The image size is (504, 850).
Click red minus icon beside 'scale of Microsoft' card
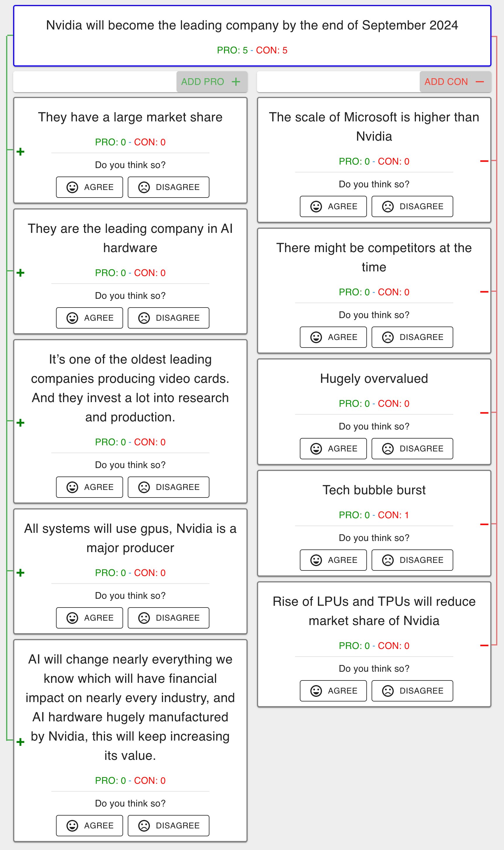(484, 161)
